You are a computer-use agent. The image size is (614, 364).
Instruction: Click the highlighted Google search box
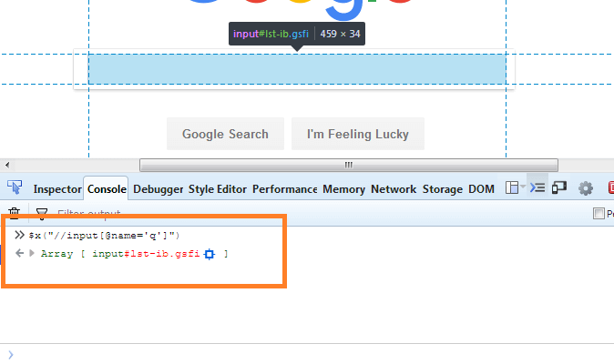pyautogui.click(x=297, y=69)
